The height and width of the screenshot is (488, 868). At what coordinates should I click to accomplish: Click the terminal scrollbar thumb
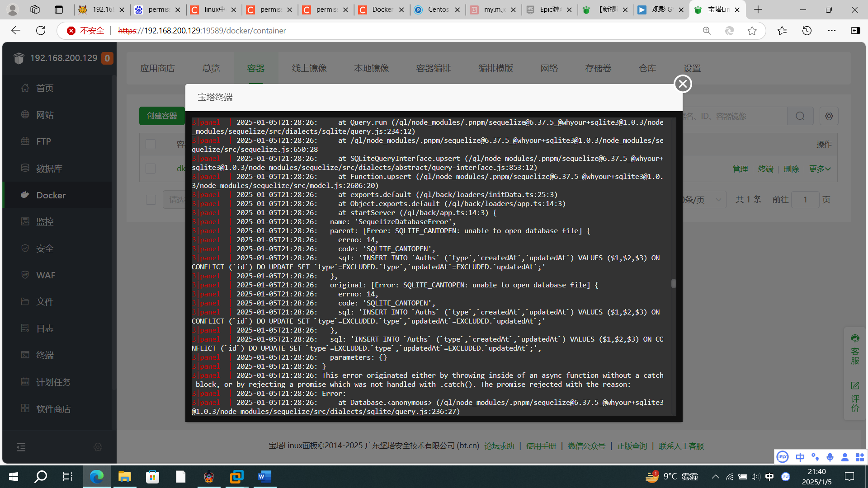674,283
